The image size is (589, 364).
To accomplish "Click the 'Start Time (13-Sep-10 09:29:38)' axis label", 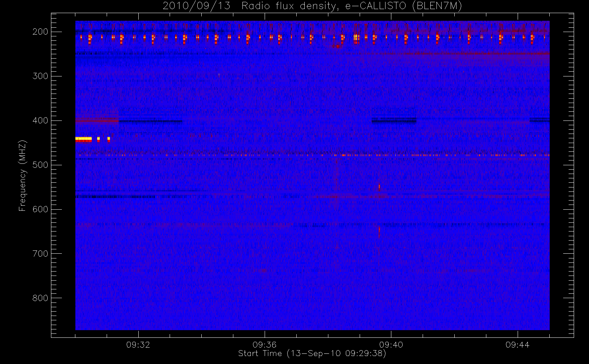I will (x=312, y=353).
